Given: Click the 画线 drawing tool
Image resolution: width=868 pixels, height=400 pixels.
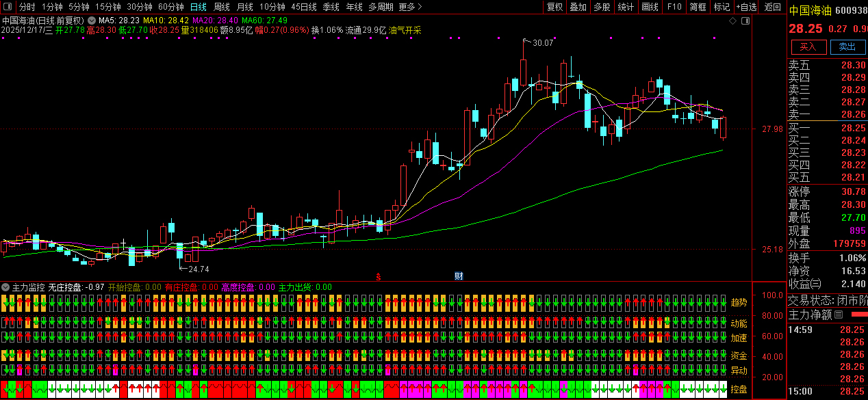Looking at the screenshot, I should coord(650,7).
